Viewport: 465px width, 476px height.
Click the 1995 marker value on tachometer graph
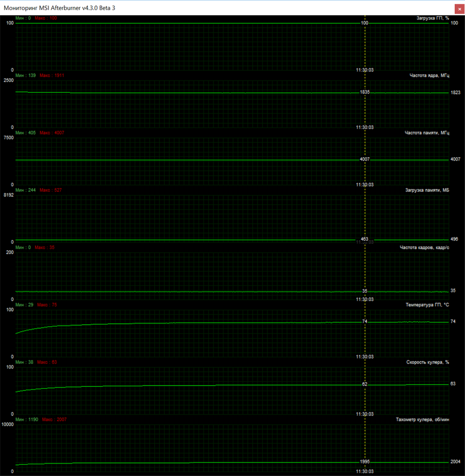(365, 462)
